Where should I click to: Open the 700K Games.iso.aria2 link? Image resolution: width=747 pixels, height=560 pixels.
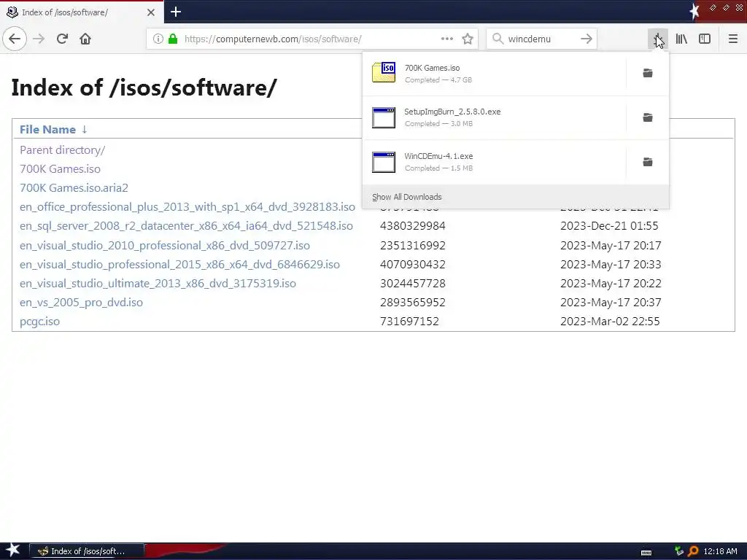point(74,188)
